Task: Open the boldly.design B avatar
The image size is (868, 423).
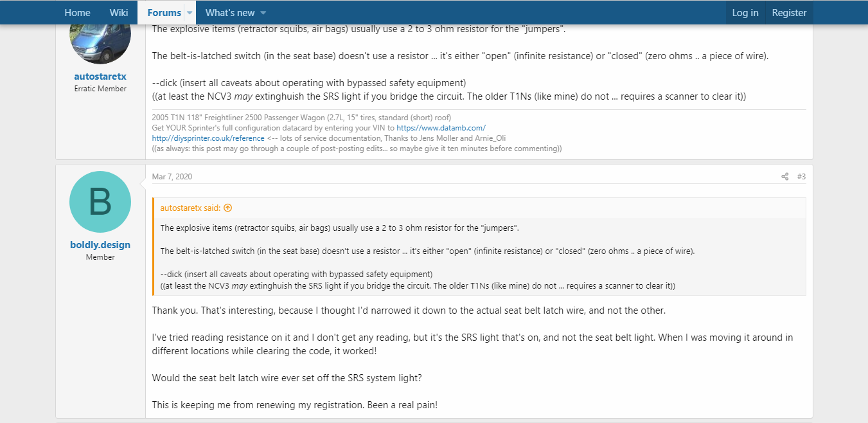Action: pyautogui.click(x=100, y=202)
